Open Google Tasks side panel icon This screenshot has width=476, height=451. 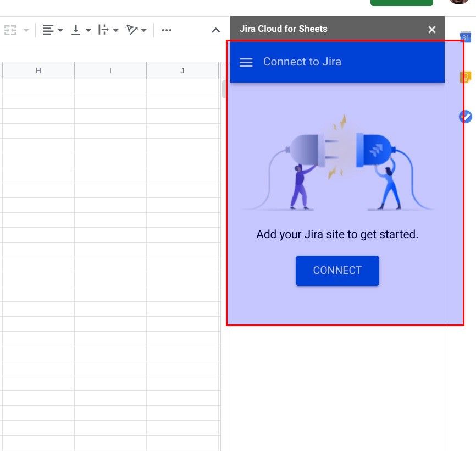(x=466, y=117)
